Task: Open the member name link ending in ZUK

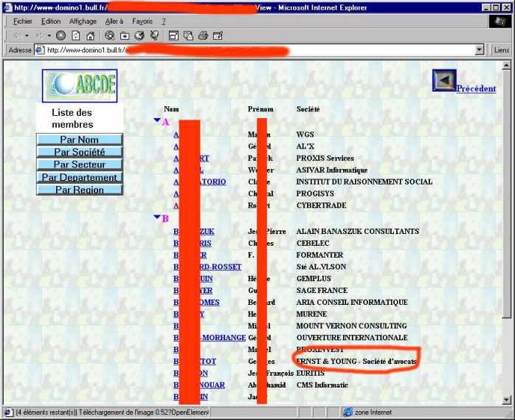Action: pyautogui.click(x=194, y=231)
